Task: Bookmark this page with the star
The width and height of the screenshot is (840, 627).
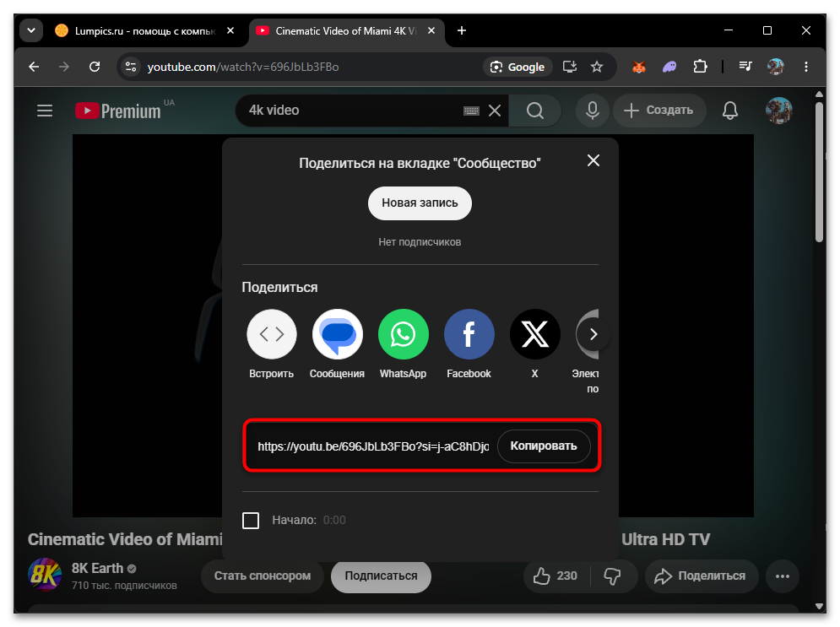Action: pos(597,67)
